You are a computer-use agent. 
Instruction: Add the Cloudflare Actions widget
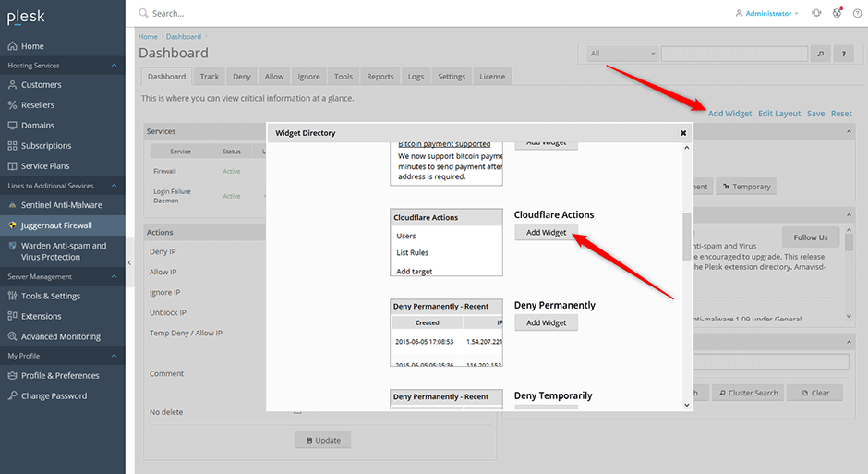[547, 232]
